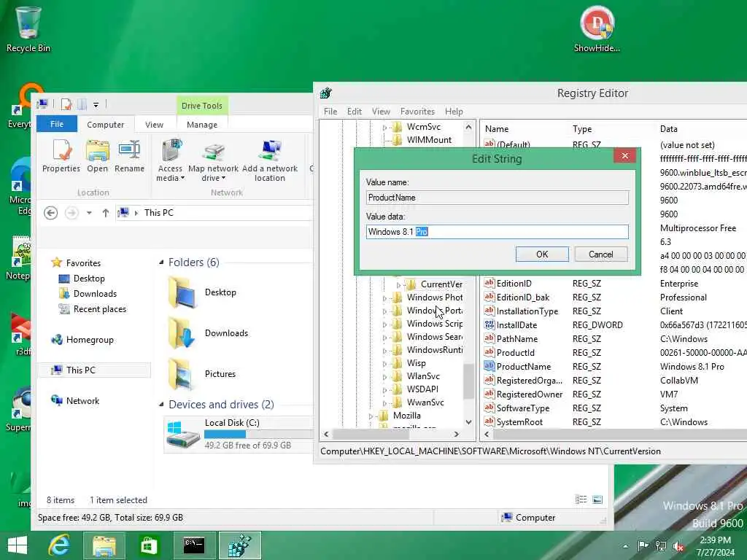Click the Back arrow in File Explorer

point(50,212)
